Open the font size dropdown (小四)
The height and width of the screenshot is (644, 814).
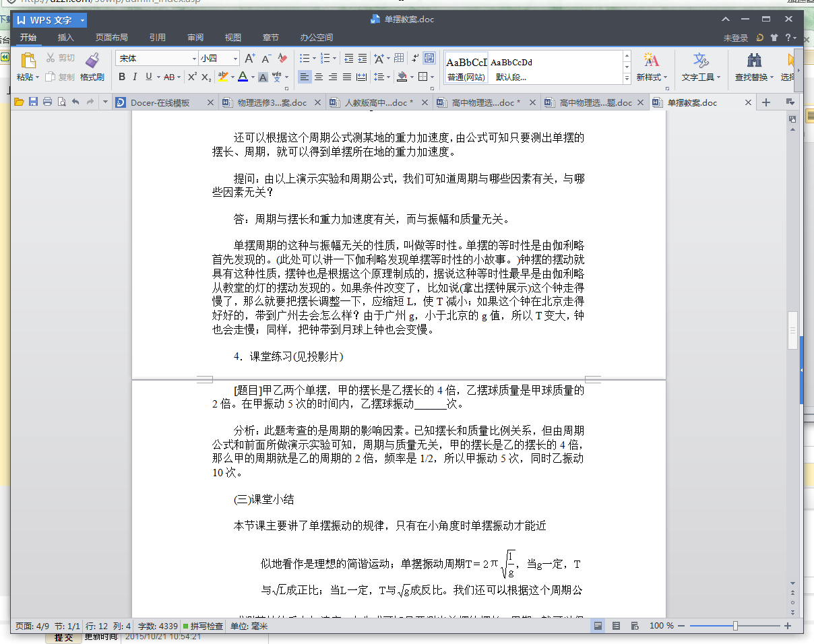(235, 59)
